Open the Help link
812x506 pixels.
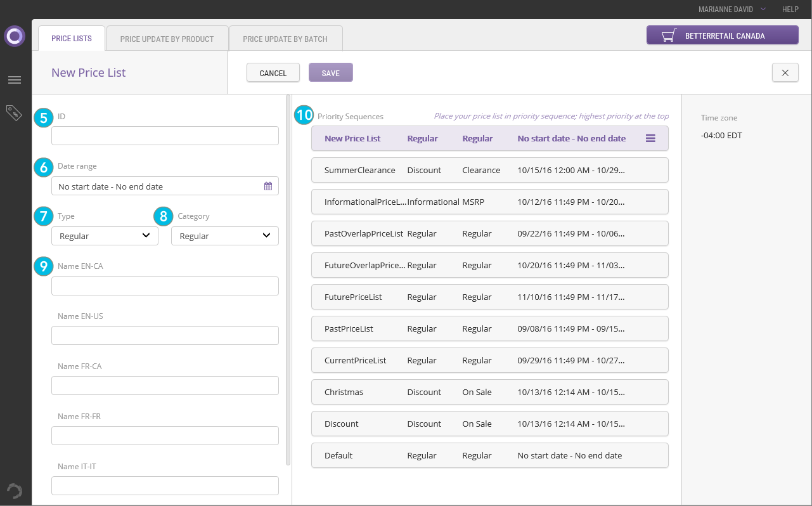(x=790, y=9)
